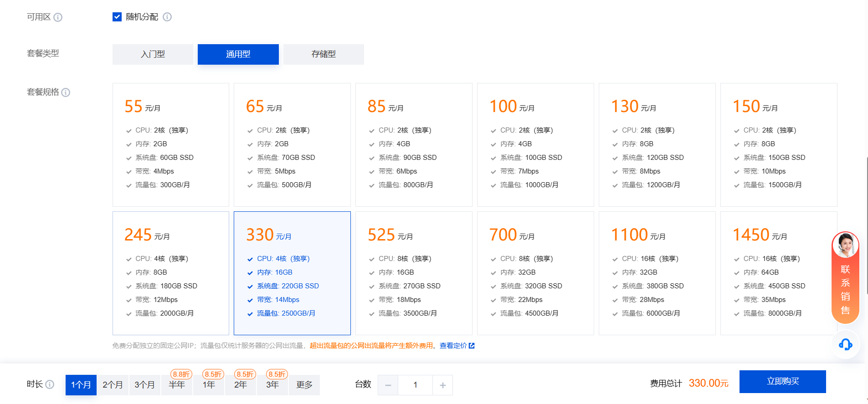Viewport: 868px width, 404px height.
Task: Click info icon next to 时长 label
Action: (x=50, y=384)
